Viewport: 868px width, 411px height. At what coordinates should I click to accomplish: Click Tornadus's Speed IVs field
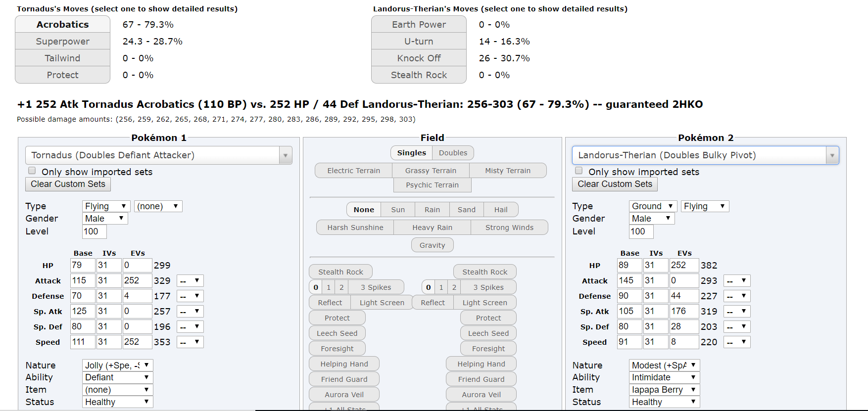pos(109,342)
